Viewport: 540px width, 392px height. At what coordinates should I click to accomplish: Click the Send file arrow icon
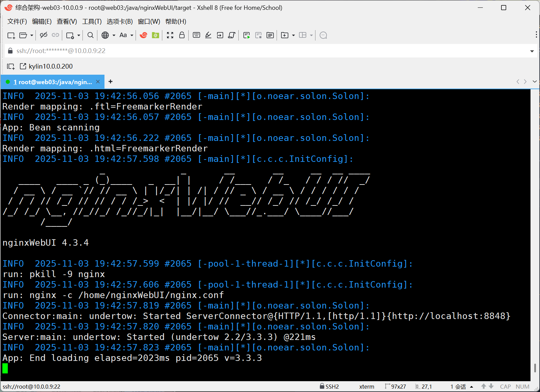(x=220, y=35)
